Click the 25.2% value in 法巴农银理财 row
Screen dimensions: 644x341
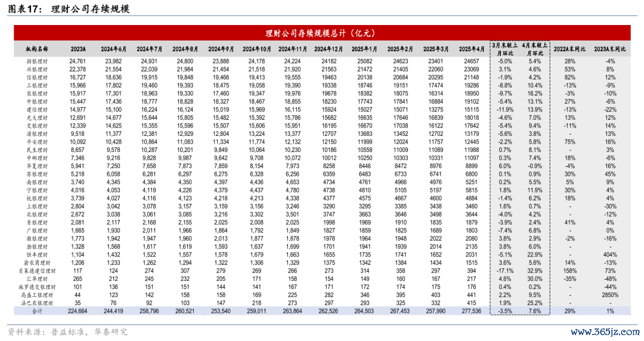coord(535,303)
